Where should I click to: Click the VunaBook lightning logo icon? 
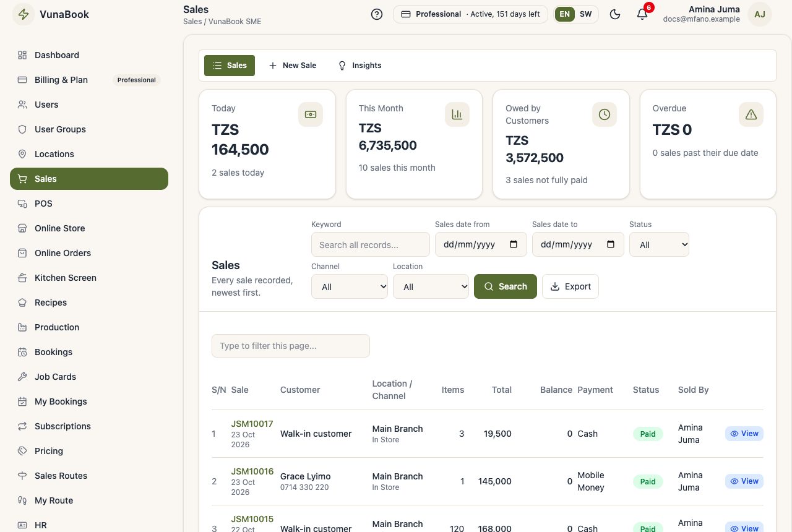click(x=24, y=14)
